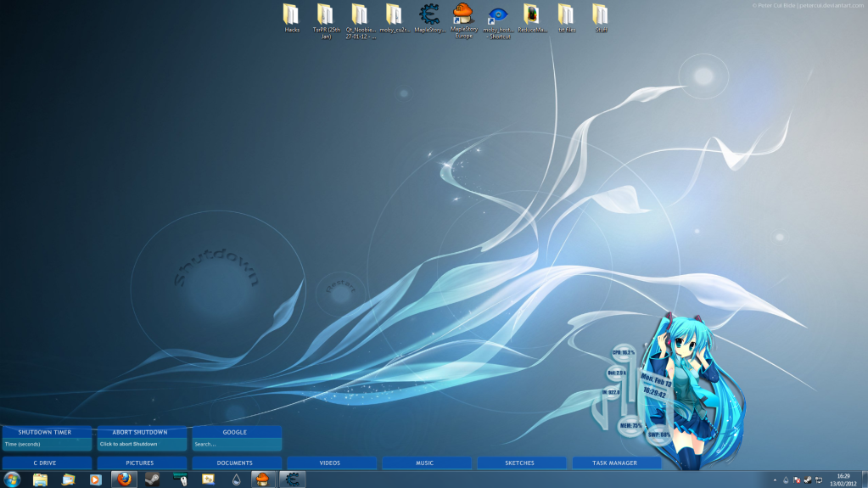
Task: Click the Restart circle widget
Action: (340, 293)
